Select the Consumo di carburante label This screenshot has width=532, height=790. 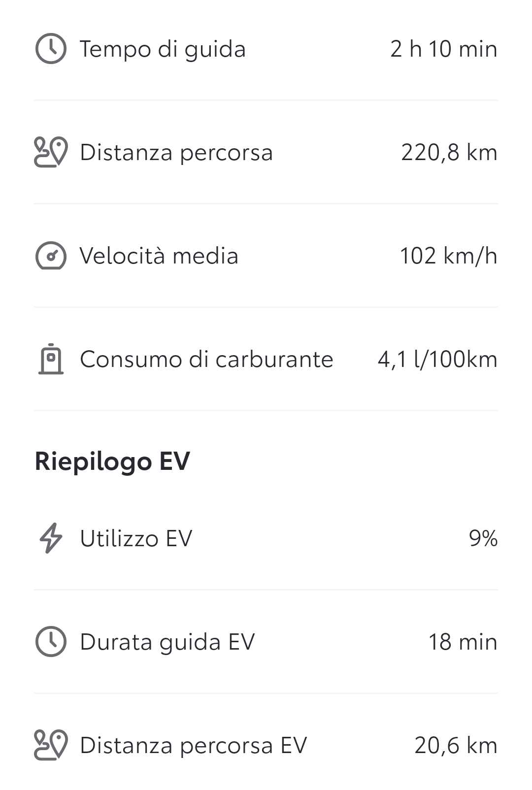(207, 360)
